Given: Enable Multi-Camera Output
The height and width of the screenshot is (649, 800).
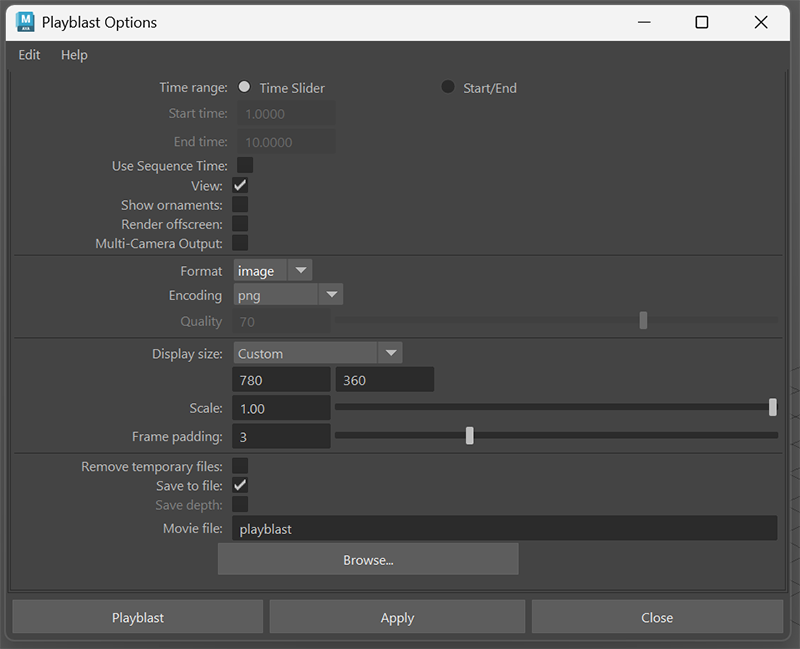Looking at the screenshot, I should pyautogui.click(x=240, y=243).
